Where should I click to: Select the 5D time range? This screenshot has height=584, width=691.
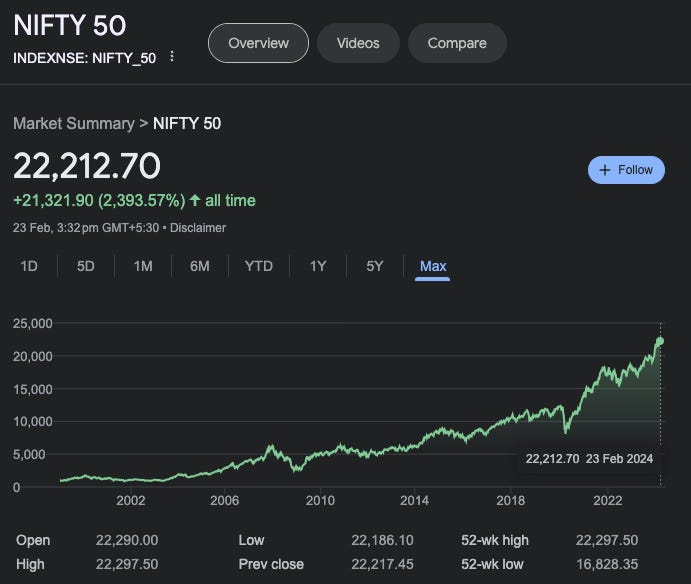(x=85, y=266)
